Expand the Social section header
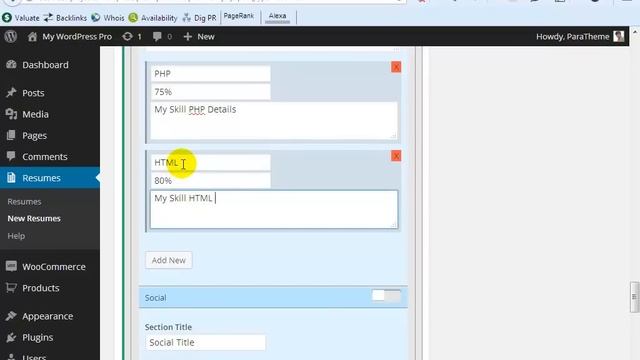The image size is (640, 360). click(x=273, y=297)
